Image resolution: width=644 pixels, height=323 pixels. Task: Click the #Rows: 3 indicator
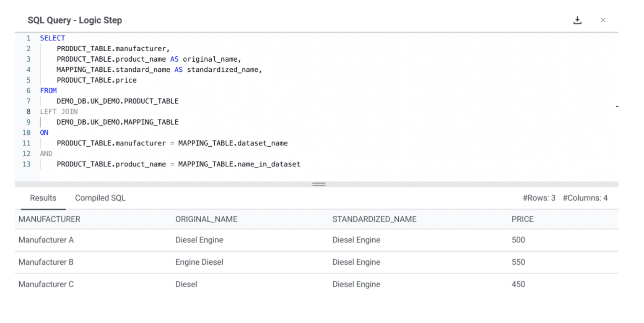[x=539, y=198]
